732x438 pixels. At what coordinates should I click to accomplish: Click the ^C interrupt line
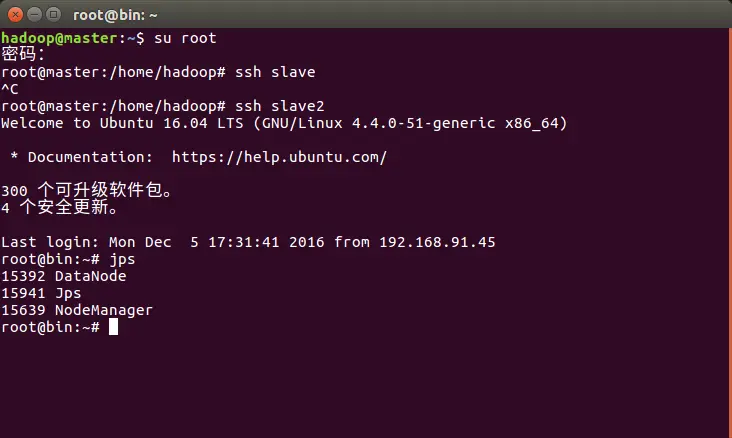tap(10, 89)
